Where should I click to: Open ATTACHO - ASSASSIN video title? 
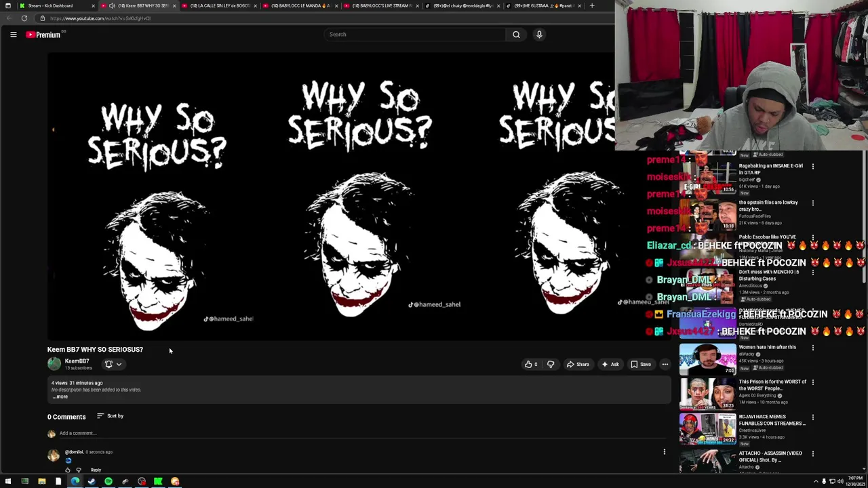pyautogui.click(x=770, y=457)
